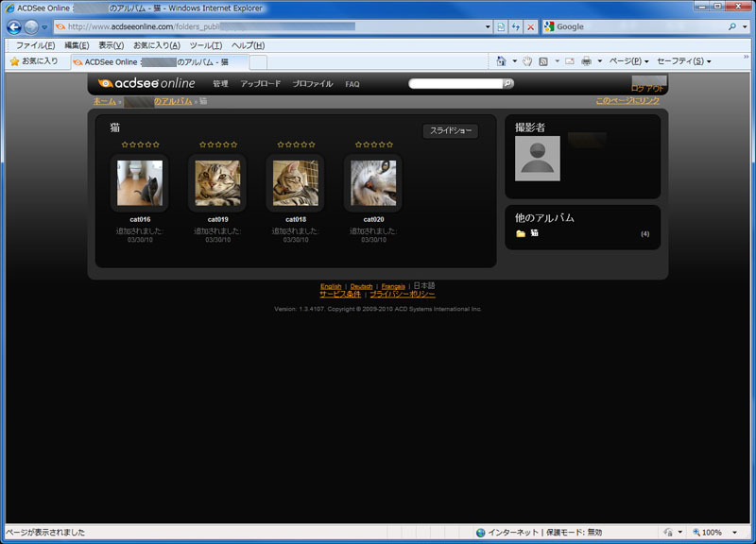This screenshot has height=544, width=756.
Task: Open the プライバシーポリシー link
Action: 403,294
